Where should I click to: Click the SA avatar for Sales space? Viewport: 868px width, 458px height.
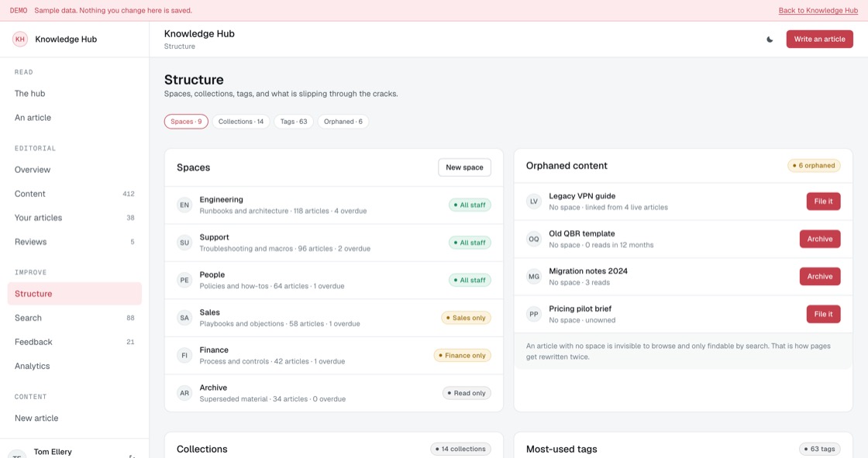point(184,318)
